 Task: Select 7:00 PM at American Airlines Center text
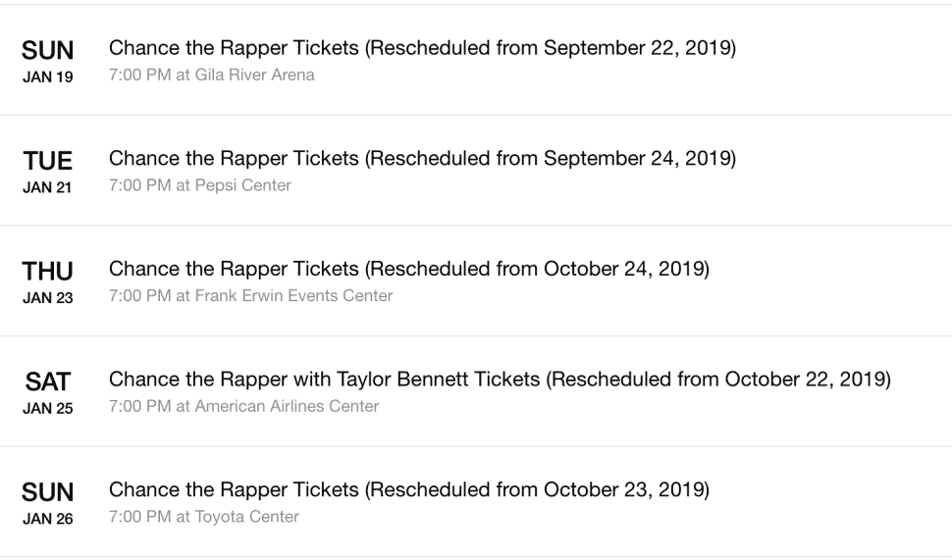(x=243, y=406)
